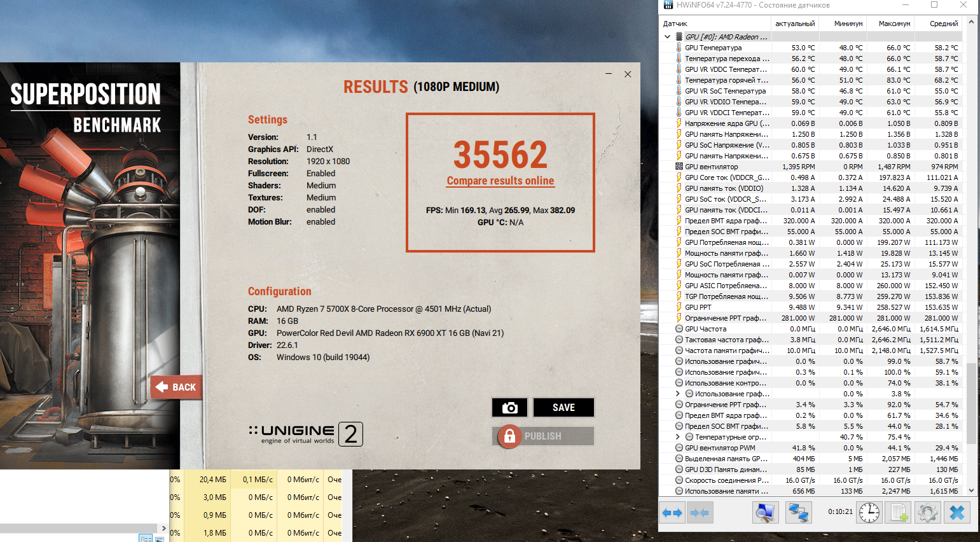
Task: Reset sensor min/max with the clock icon
Action: tap(869, 512)
